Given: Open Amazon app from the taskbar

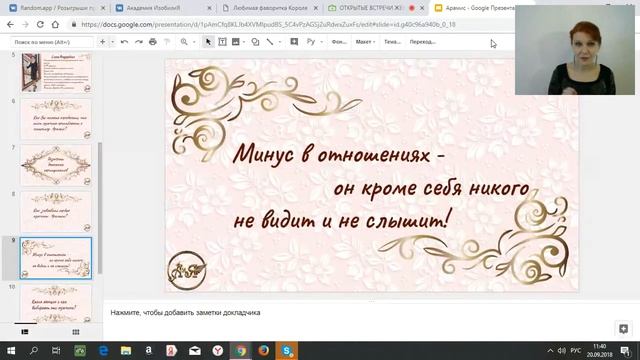Looking at the screenshot, I should click(149, 351).
